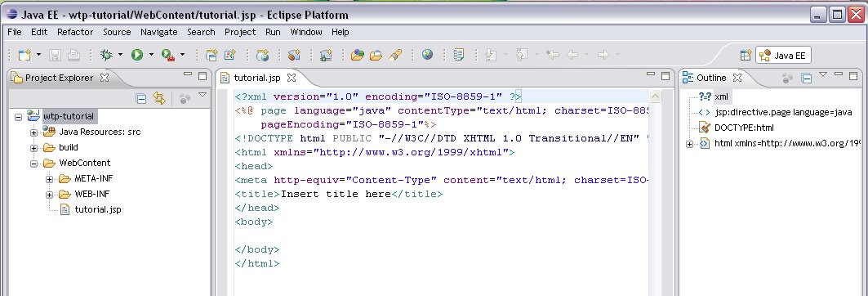Image resolution: width=868 pixels, height=296 pixels.
Task: Close the tutorial.jsp editor tab
Action: click(292, 77)
